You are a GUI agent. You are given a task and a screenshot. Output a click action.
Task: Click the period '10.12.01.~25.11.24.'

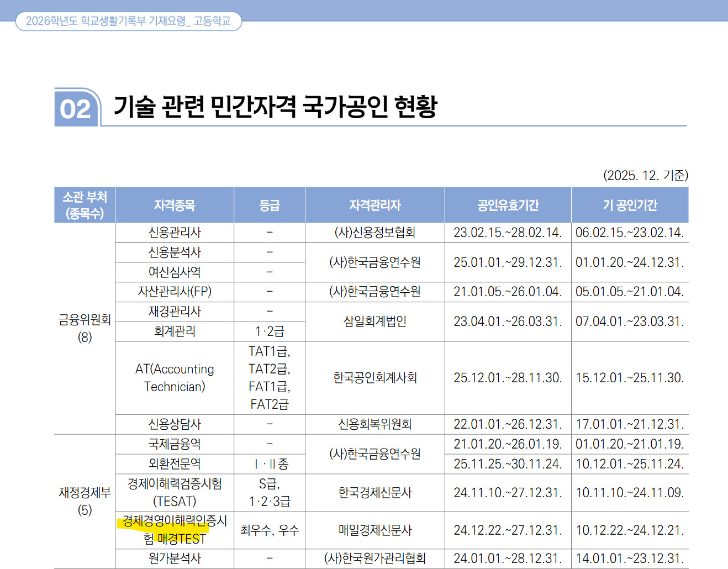pyautogui.click(x=630, y=464)
